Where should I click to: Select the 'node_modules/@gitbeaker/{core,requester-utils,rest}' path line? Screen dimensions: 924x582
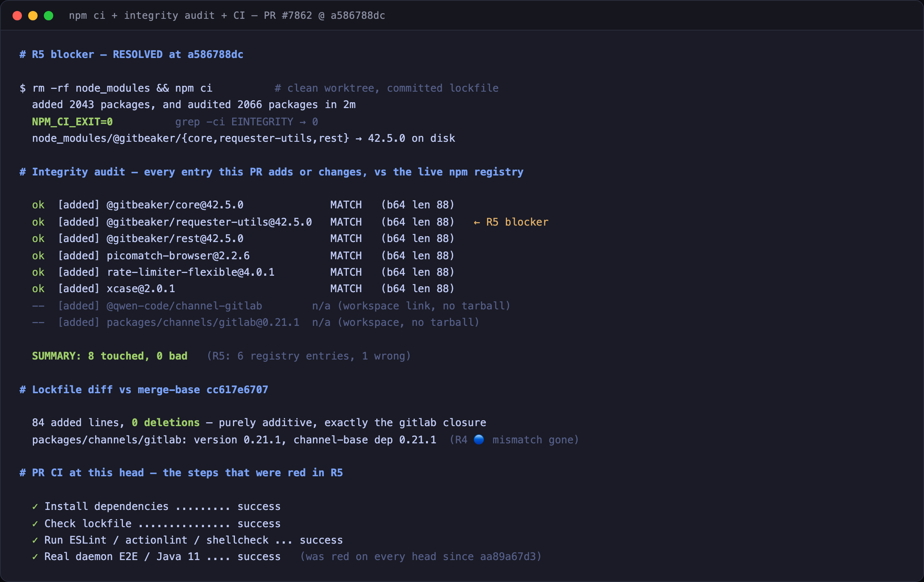[x=244, y=138]
